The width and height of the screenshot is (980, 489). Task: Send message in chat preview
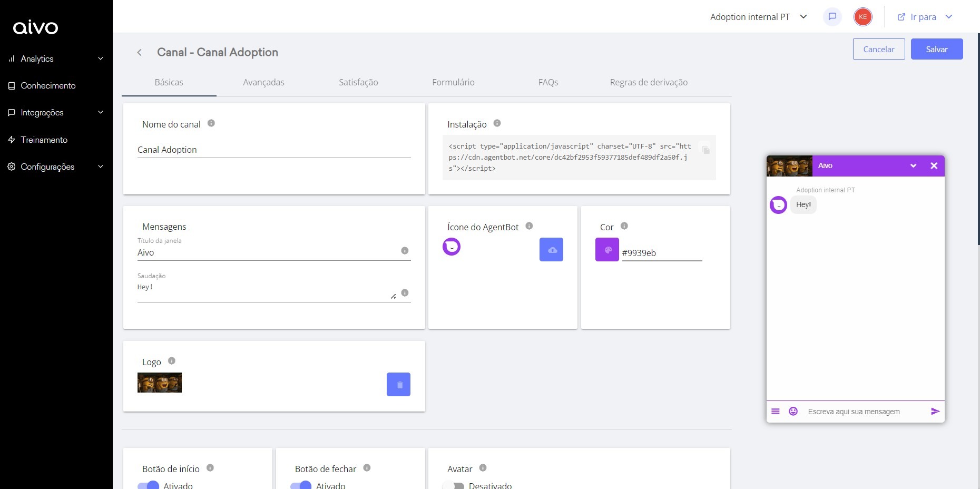pyautogui.click(x=935, y=412)
